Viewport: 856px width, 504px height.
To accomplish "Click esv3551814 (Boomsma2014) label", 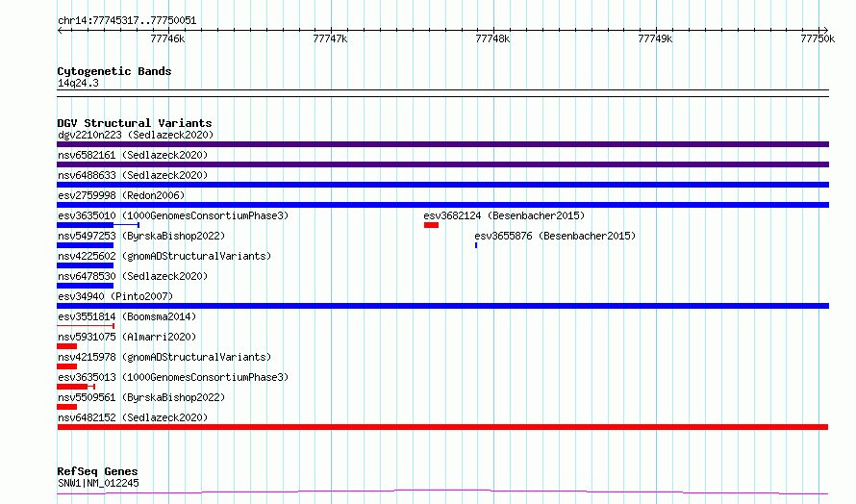I will 127,316.
